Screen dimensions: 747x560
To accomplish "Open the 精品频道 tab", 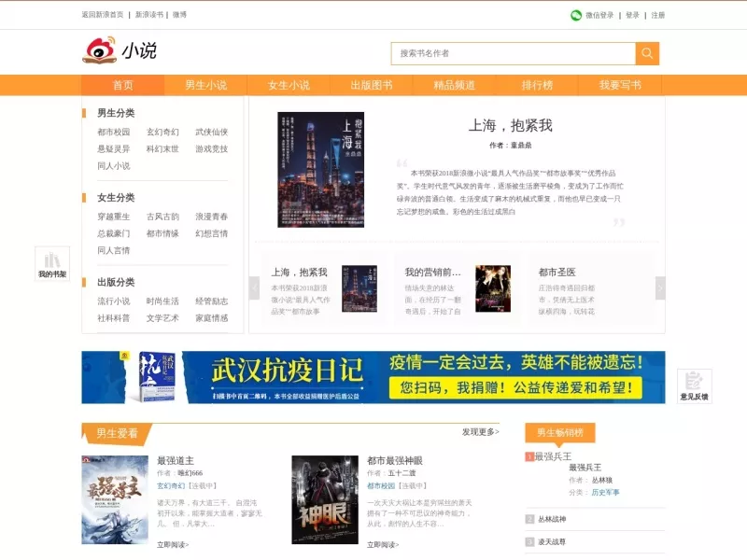I will [455, 85].
